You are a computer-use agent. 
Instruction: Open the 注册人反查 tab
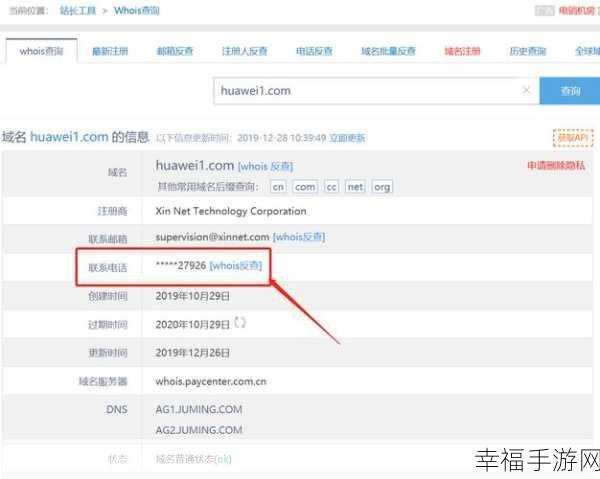pos(245,51)
